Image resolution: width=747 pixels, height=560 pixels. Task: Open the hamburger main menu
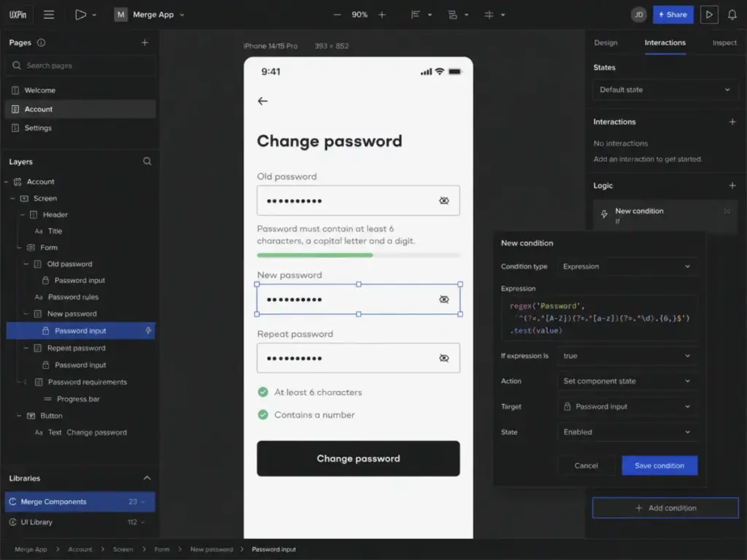(x=49, y=15)
